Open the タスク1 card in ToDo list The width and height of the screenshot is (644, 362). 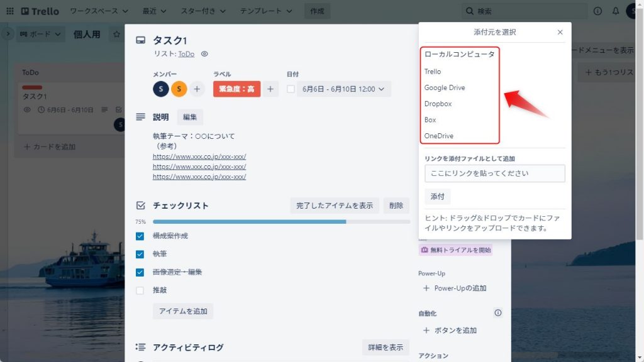pos(72,108)
